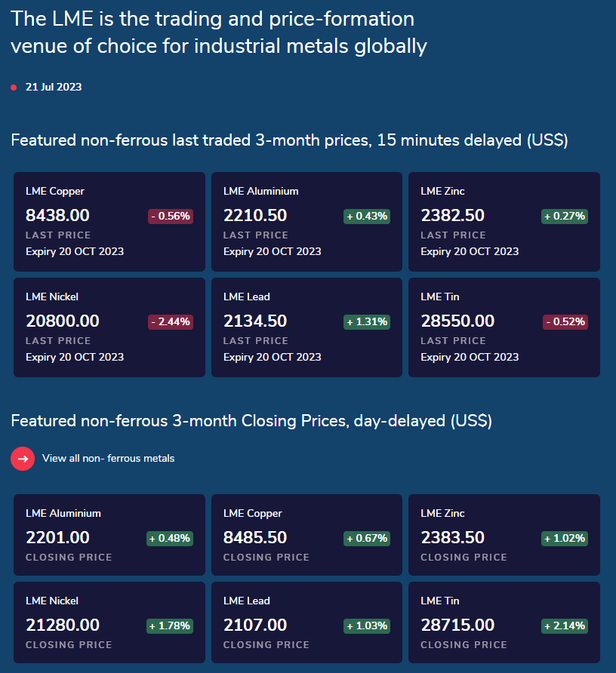Click the -2.44% Nickel change badge
The width and height of the screenshot is (616, 673).
pos(171,322)
